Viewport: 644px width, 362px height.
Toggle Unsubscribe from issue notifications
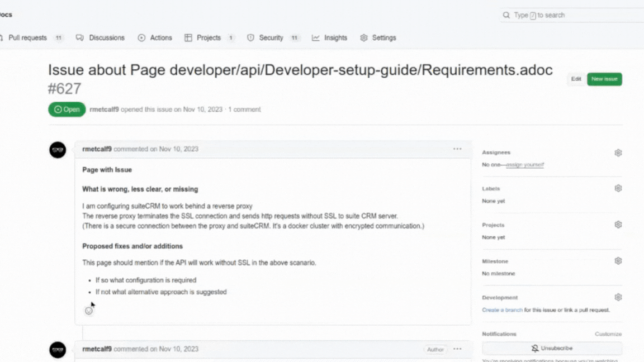tap(552, 348)
